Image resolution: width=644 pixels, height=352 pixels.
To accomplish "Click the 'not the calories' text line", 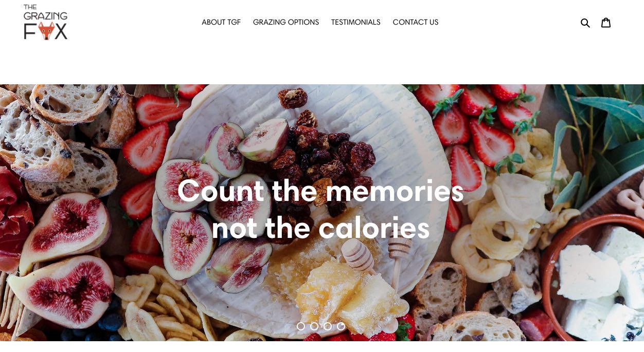I will click(x=320, y=228).
